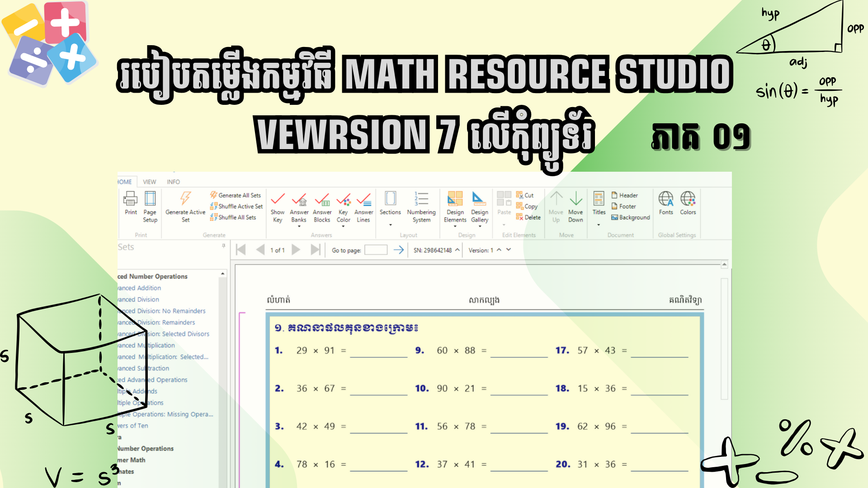Toggle Answer Blocks display
The width and height of the screenshot is (868, 488).
322,206
